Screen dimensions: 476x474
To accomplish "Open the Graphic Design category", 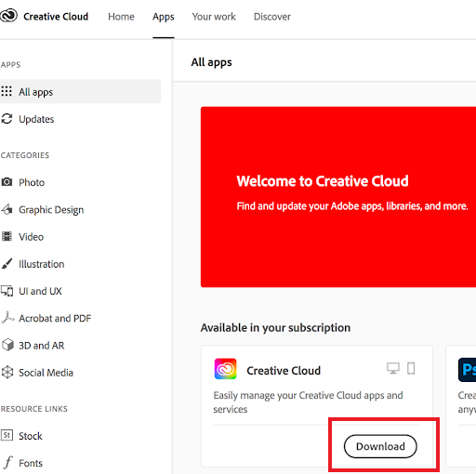I will point(51,210).
